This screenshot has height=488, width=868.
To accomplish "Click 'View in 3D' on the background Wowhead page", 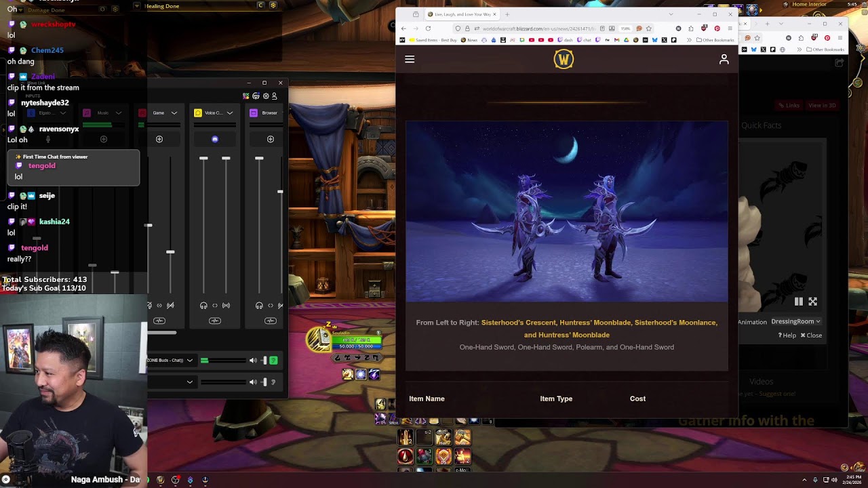I will 822,106.
